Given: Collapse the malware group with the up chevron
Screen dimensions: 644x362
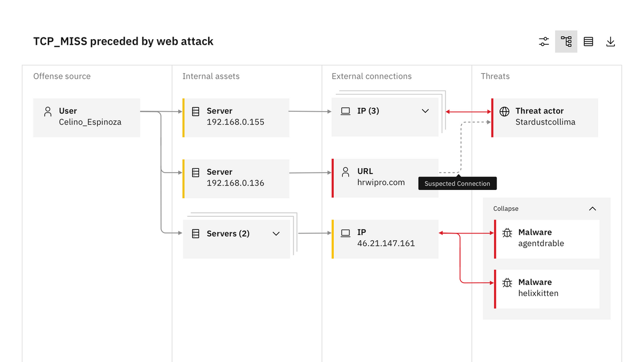Looking at the screenshot, I should [592, 208].
